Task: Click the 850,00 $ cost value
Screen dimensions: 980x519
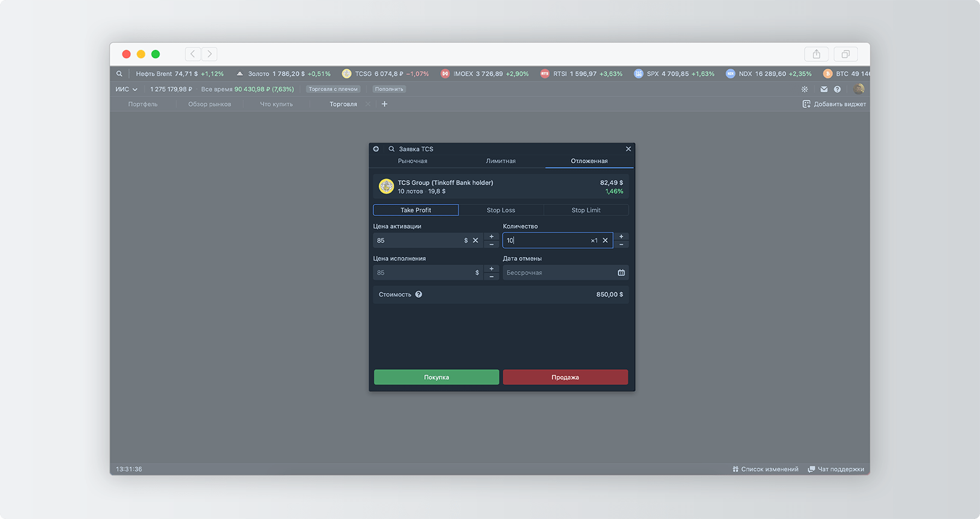Action: [609, 294]
